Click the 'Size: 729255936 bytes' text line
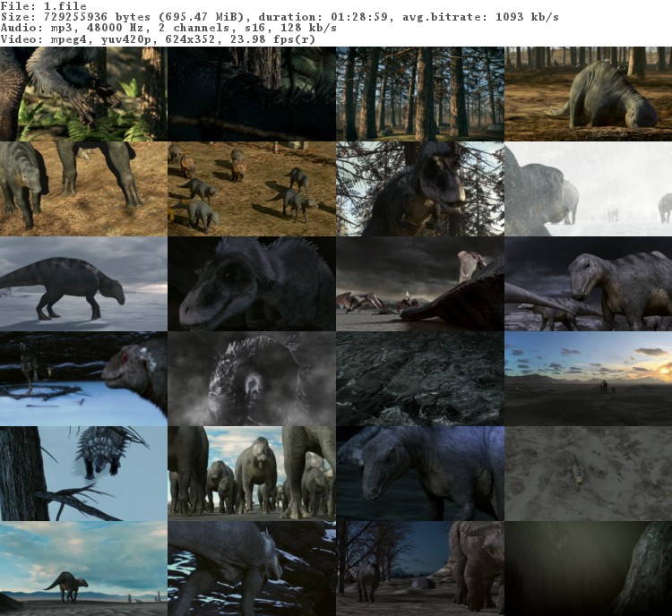The height and width of the screenshot is (616, 672). 280,17
